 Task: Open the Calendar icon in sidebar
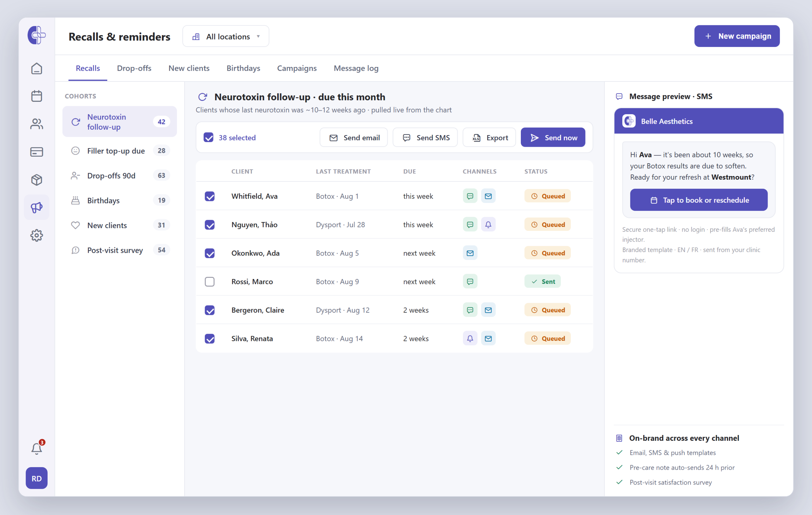coord(36,96)
